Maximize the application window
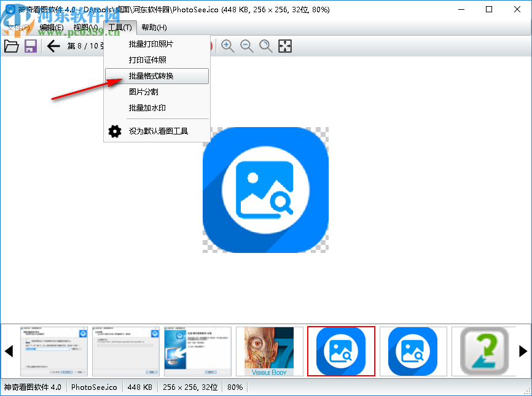Viewport: 532px width, 396px height. [489, 9]
